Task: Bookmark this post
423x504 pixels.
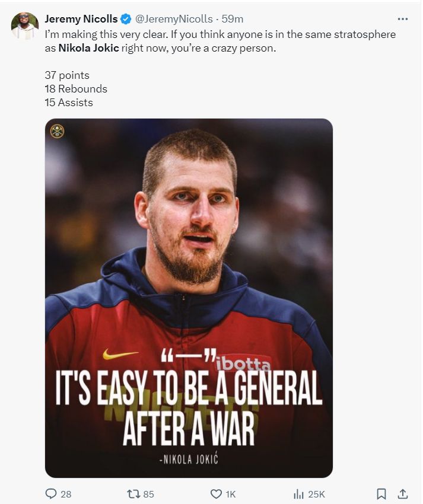Action: click(x=381, y=494)
